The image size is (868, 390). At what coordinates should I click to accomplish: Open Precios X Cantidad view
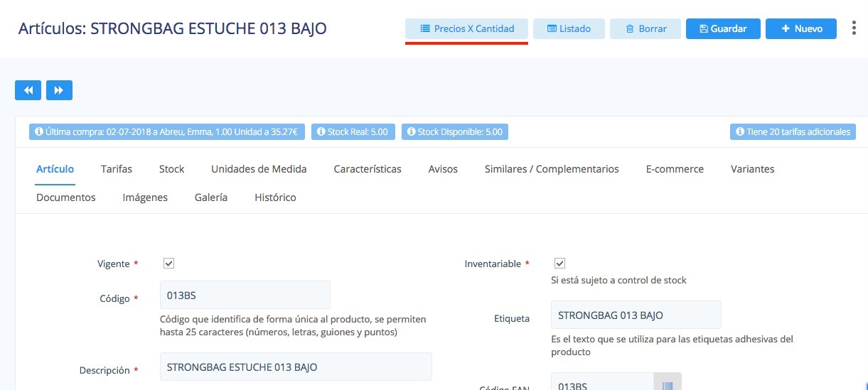click(466, 28)
